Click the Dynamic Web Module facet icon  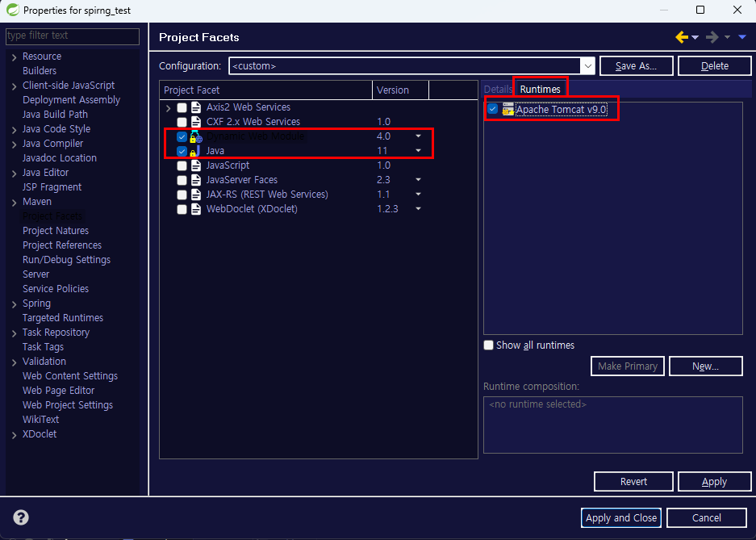click(x=196, y=136)
